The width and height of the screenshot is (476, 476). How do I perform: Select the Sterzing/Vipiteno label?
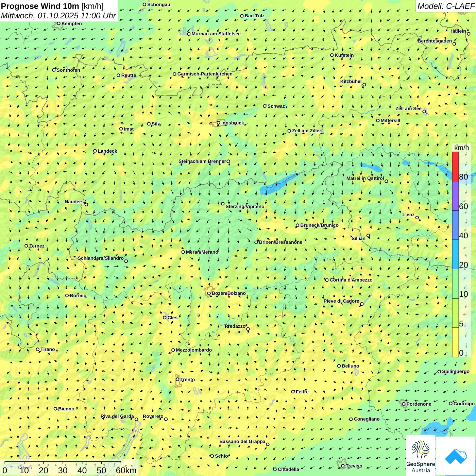point(245,206)
